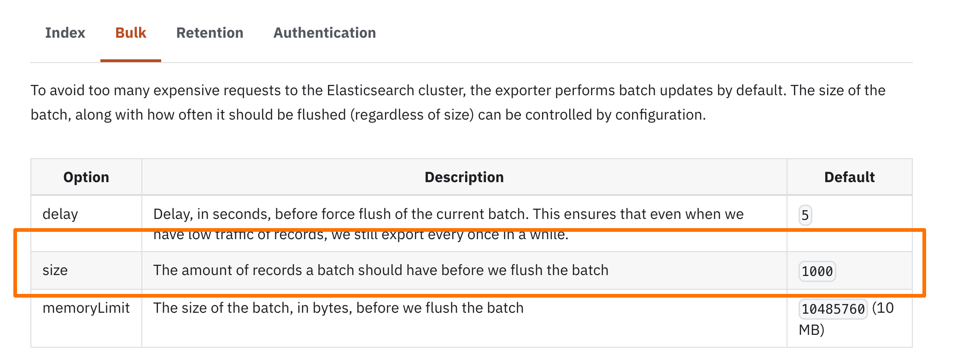Click the orange underline beneath Bulk
Screen dimensions: 980x356
[x=130, y=60]
